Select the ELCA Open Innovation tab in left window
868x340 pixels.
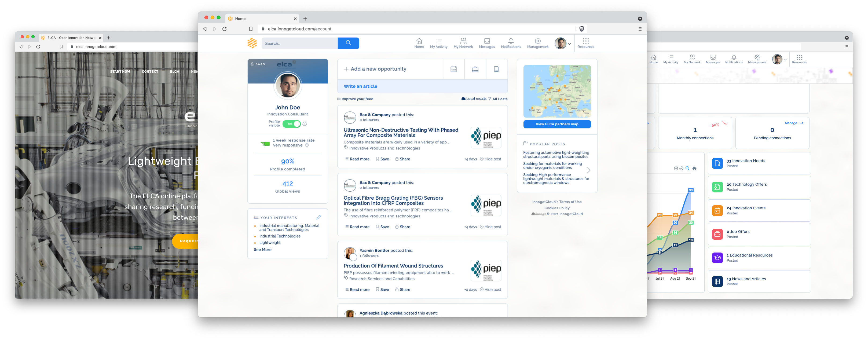click(x=71, y=38)
